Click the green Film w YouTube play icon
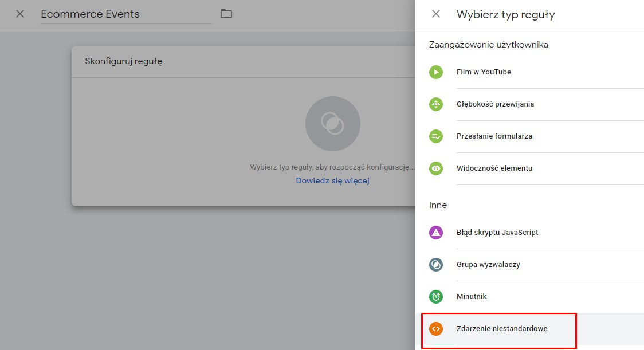The image size is (644, 350). (x=436, y=72)
